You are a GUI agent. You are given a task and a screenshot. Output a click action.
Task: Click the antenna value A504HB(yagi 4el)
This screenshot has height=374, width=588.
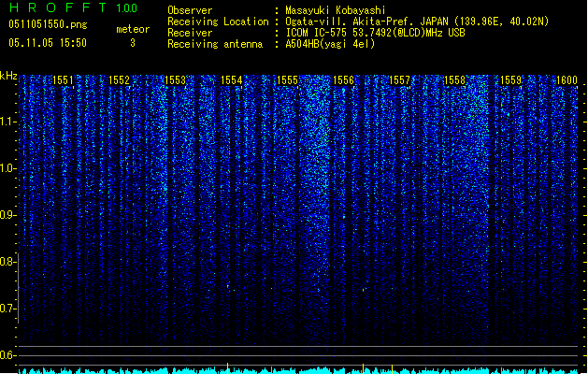(330, 44)
